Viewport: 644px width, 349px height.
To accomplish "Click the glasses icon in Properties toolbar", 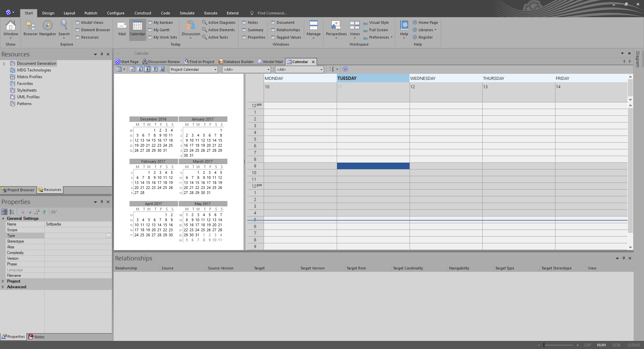I will click(54, 212).
